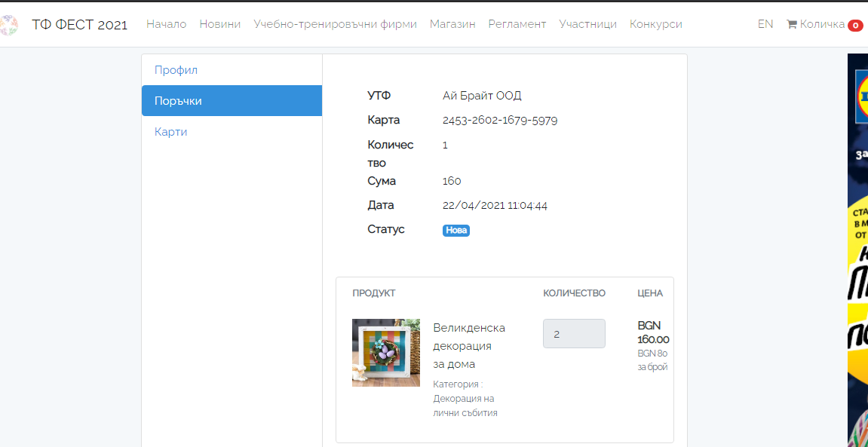Open the Начало menu item
The width and height of the screenshot is (868, 447).
166,24
